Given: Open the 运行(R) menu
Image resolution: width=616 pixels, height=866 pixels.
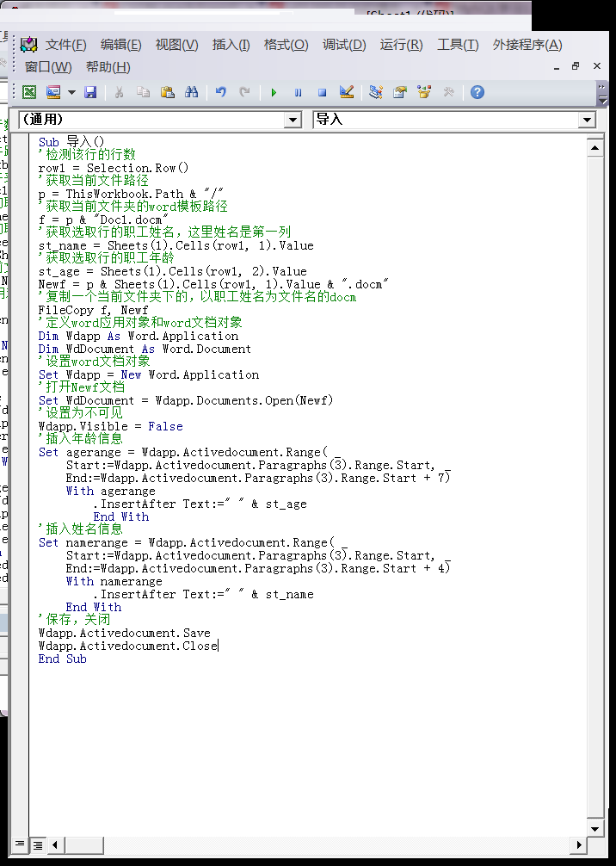Looking at the screenshot, I should coord(401,45).
